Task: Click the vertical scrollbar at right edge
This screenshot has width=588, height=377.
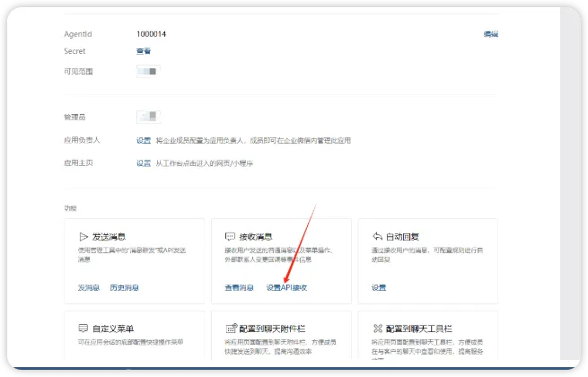Action: [x=570, y=184]
